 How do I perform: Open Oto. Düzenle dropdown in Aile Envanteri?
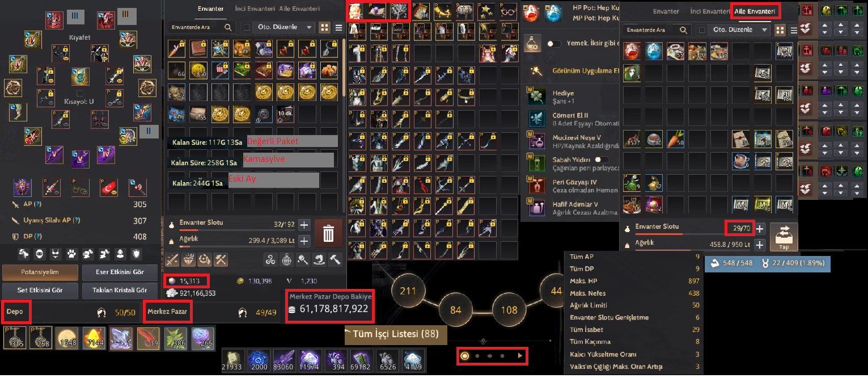coord(740,30)
